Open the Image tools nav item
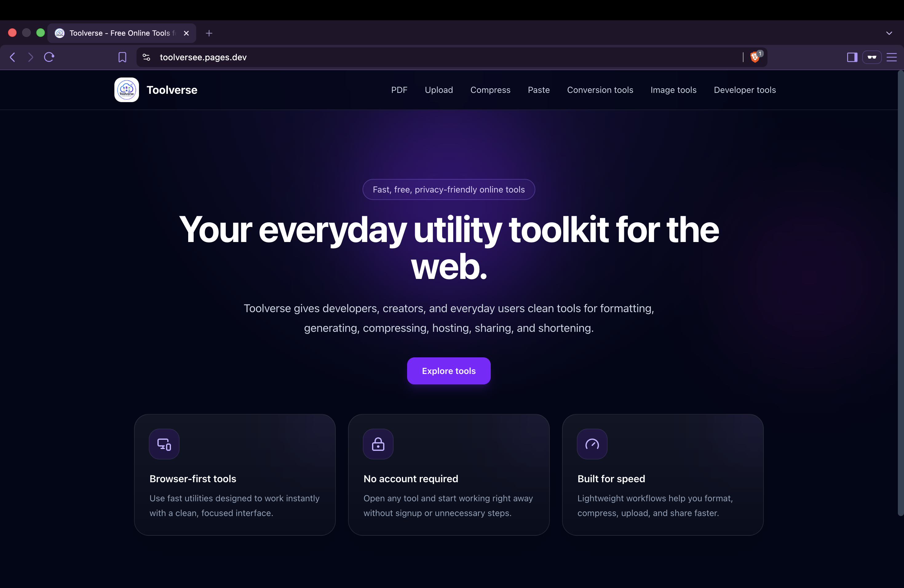The width and height of the screenshot is (904, 588). [x=673, y=90]
